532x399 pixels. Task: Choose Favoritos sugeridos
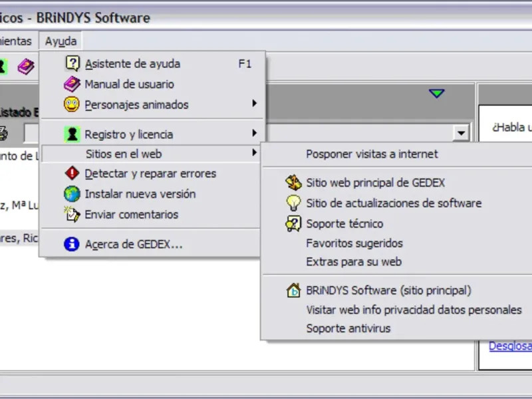click(397, 243)
